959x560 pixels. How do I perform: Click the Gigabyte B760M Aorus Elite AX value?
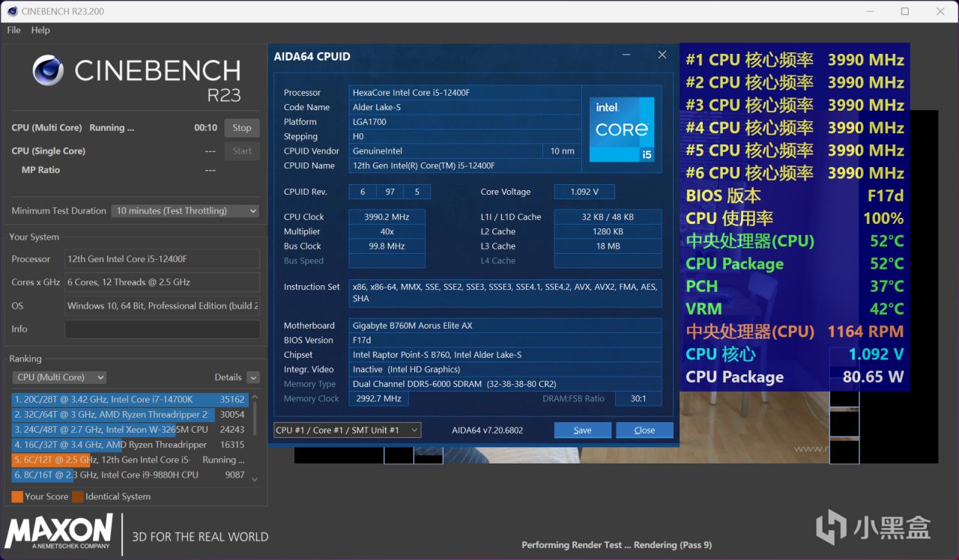(x=506, y=326)
